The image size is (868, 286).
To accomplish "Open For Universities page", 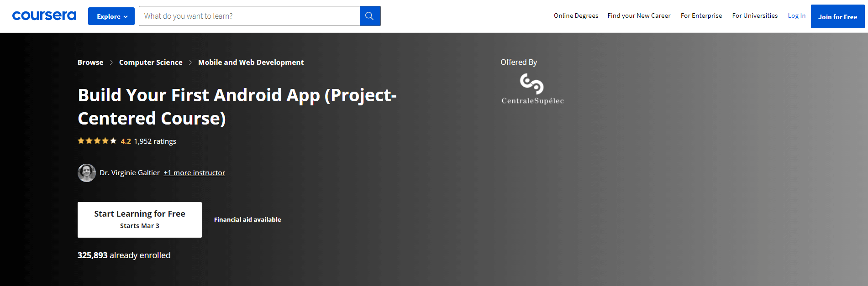I will 755,16.
